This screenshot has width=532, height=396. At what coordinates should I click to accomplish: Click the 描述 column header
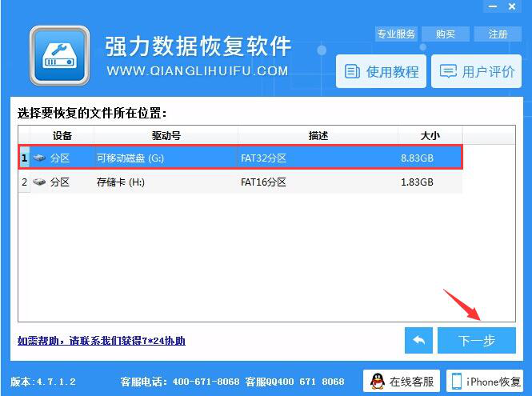(x=318, y=136)
